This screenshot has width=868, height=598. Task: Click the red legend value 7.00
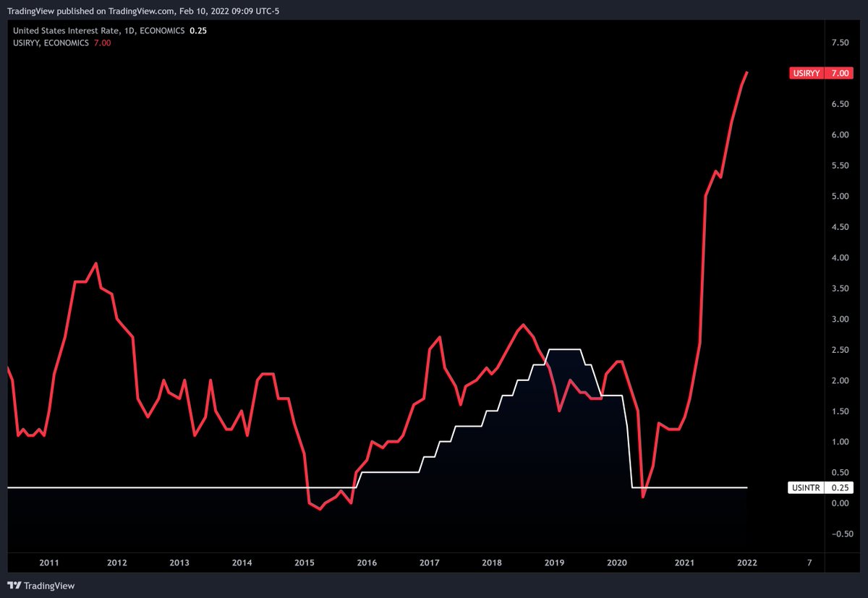pos(103,43)
